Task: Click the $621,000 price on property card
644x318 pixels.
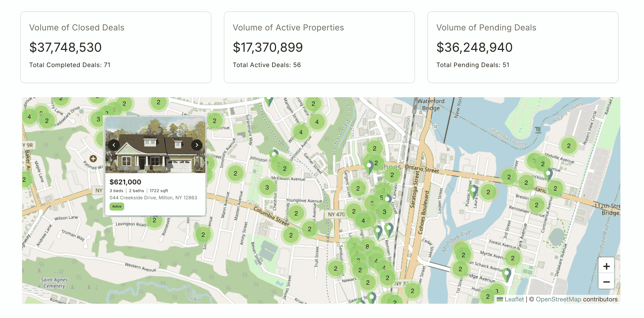Action: pyautogui.click(x=125, y=182)
